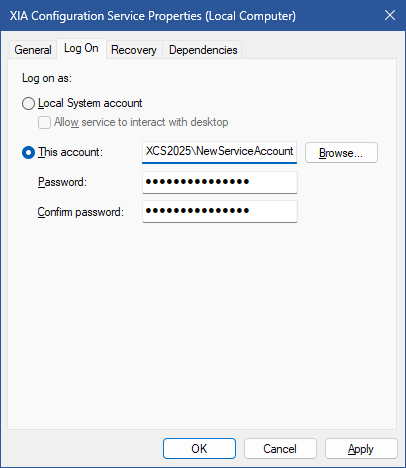Image resolution: width=406 pixels, height=468 pixels.
Task: Focus the Password input field
Action: (220, 182)
